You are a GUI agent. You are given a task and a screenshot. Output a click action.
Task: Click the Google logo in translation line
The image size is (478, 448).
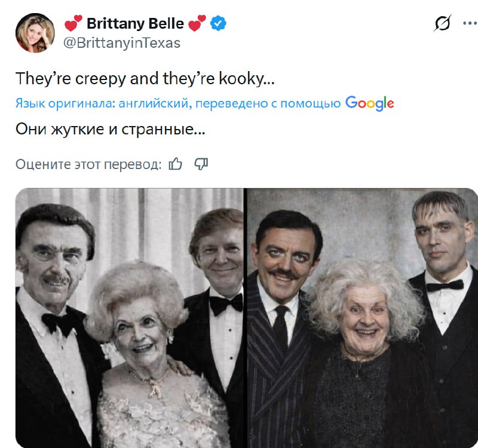click(x=369, y=103)
